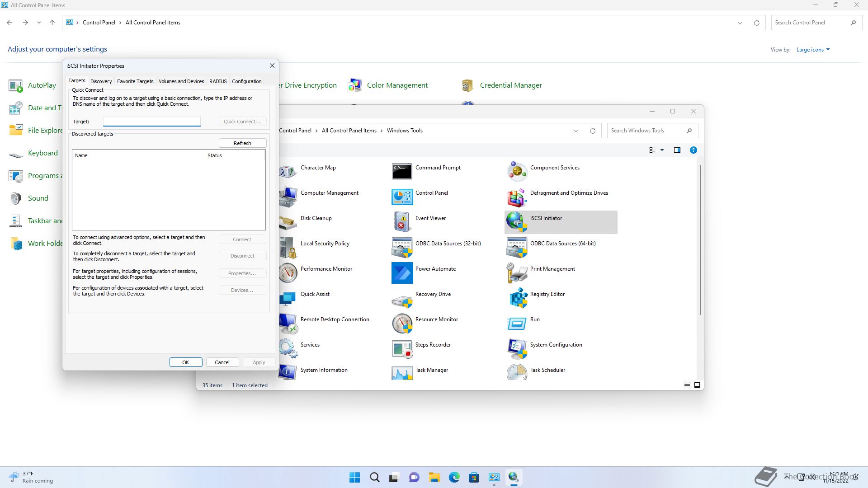The image size is (868, 488).
Task: Toggle the Windows Tools preview pane
Action: 677,150
